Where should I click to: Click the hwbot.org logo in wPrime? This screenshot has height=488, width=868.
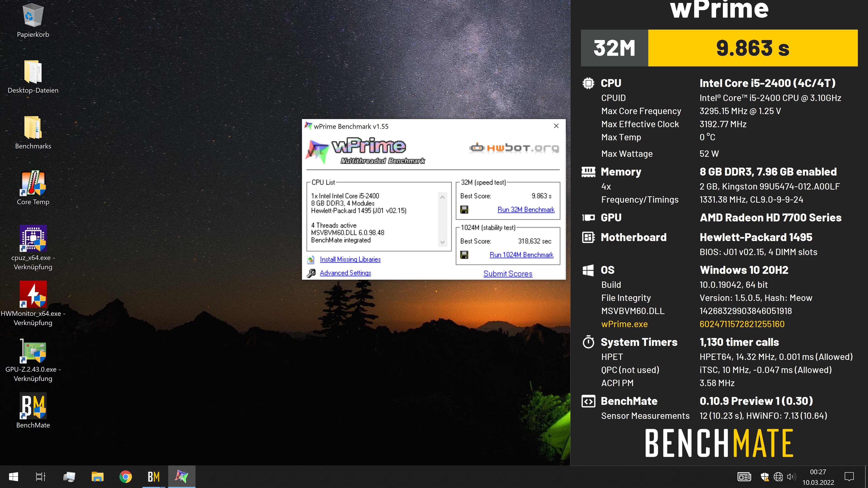coord(514,148)
